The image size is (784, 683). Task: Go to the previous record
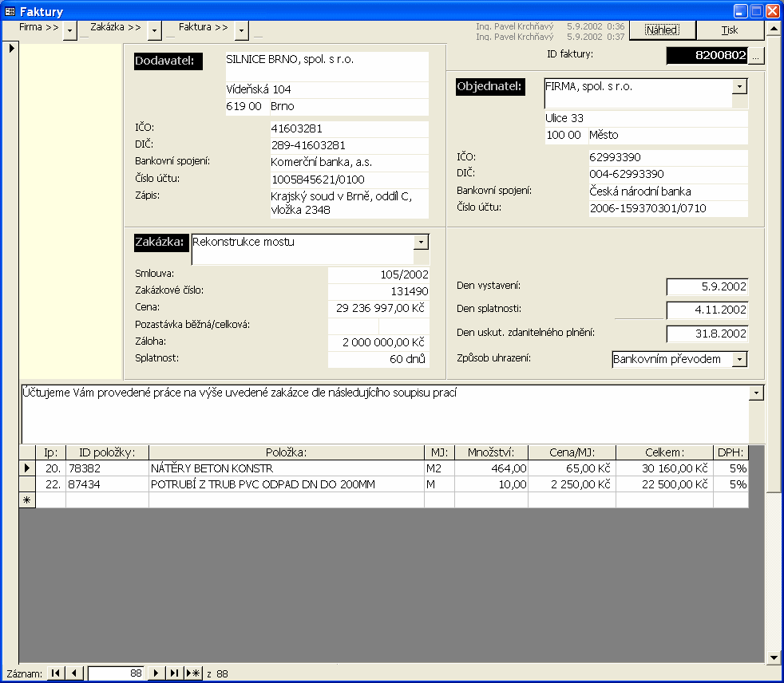point(74,673)
